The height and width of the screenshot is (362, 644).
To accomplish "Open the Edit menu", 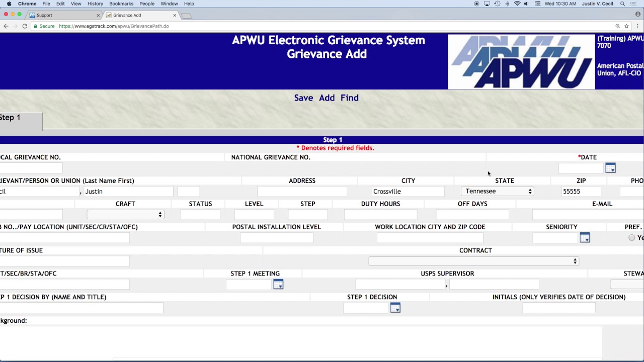I will (x=60, y=4).
